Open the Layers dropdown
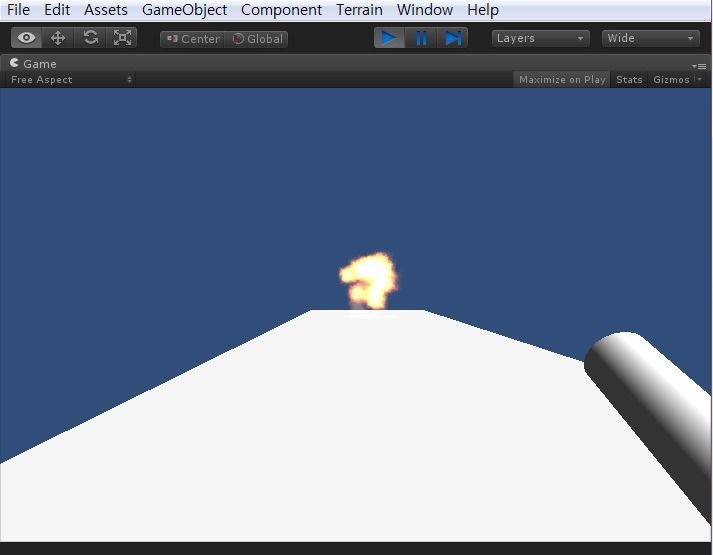Screen dimensions: 713x555 click(x=541, y=38)
